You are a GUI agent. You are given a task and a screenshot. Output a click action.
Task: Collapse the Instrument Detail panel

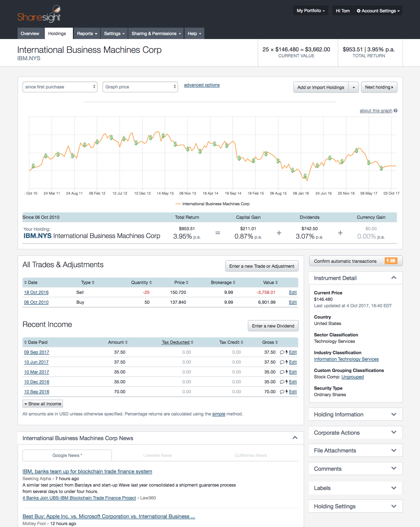point(394,278)
